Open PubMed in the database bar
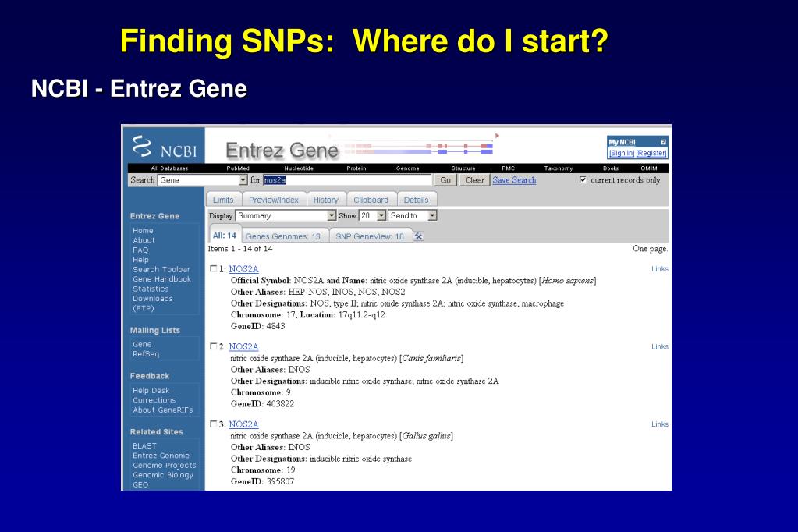The width and height of the screenshot is (798, 532). click(x=238, y=168)
